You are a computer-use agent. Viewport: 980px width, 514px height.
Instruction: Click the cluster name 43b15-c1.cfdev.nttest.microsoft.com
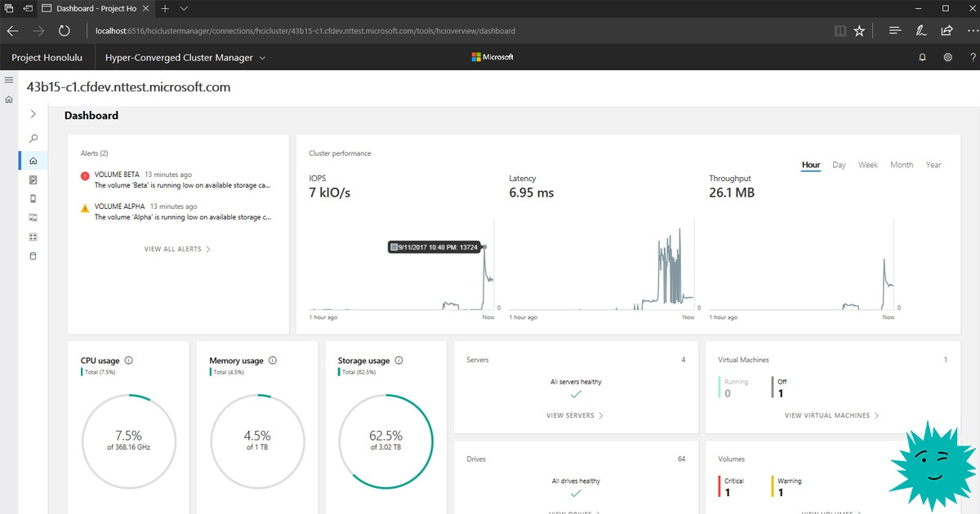(x=128, y=86)
